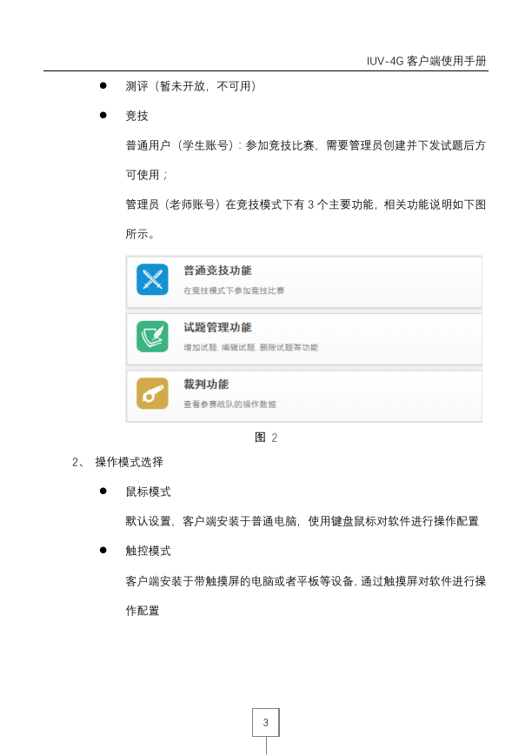Image resolution: width=532 pixels, height=756 pixels.
Task: Open the 普通竞技功能 card title
Action: click(217, 271)
